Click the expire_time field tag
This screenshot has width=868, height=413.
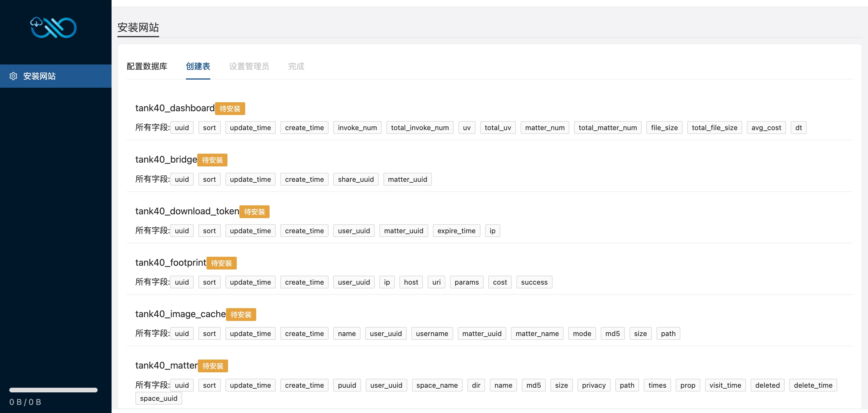pyautogui.click(x=456, y=231)
